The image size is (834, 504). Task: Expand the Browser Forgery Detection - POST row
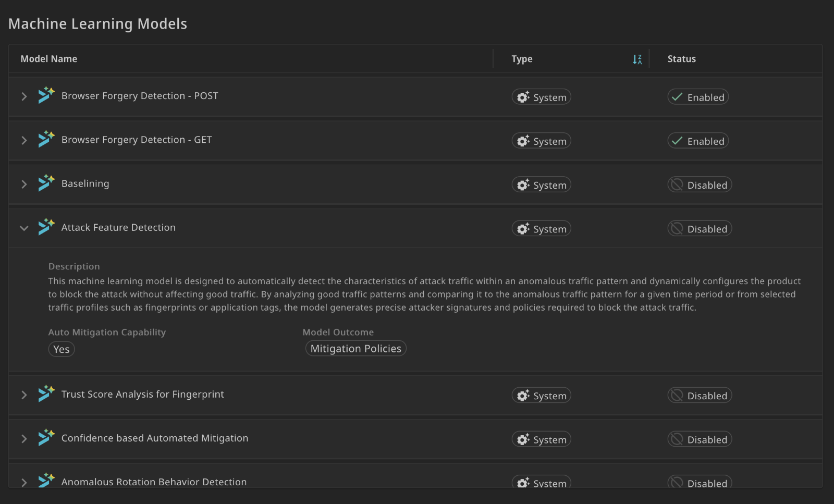[24, 96]
